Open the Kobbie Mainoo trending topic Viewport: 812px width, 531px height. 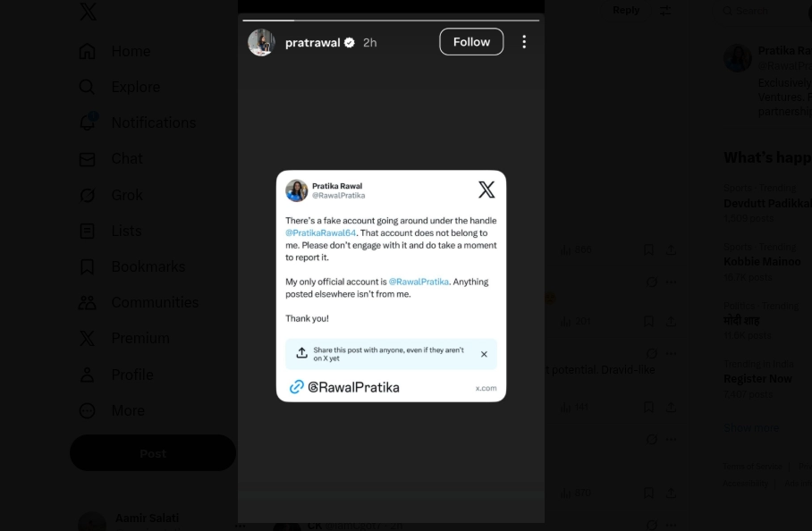click(762, 262)
